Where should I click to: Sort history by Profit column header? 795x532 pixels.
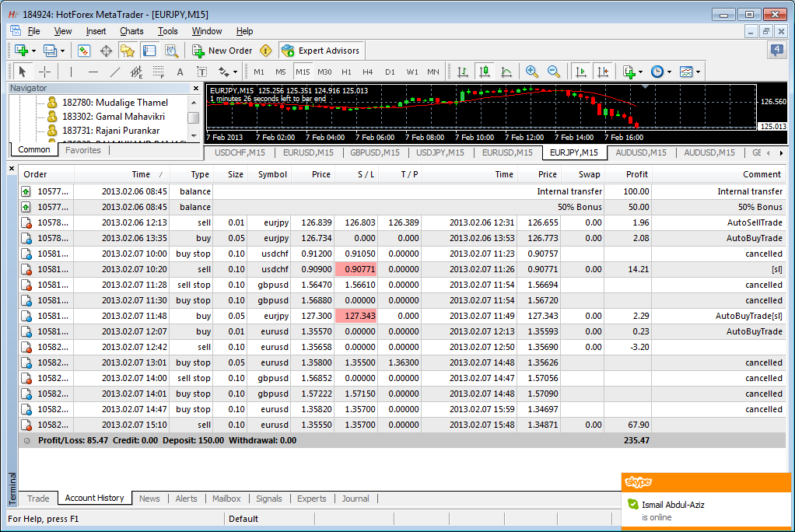[628, 174]
